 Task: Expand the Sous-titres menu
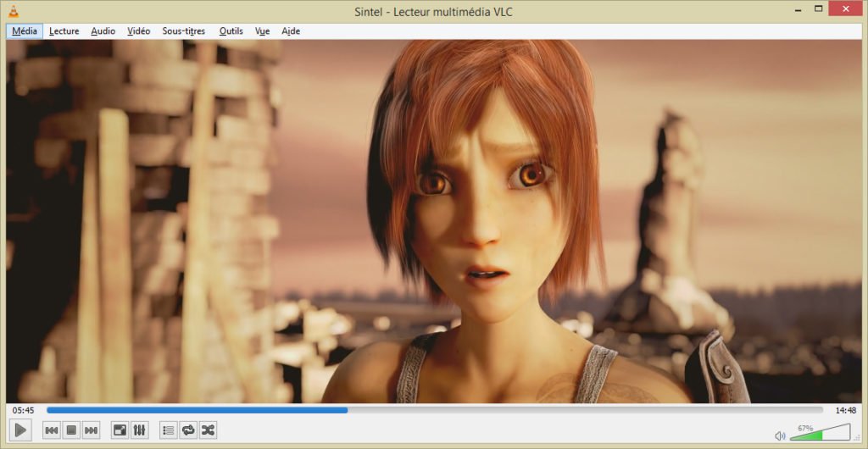click(x=183, y=31)
